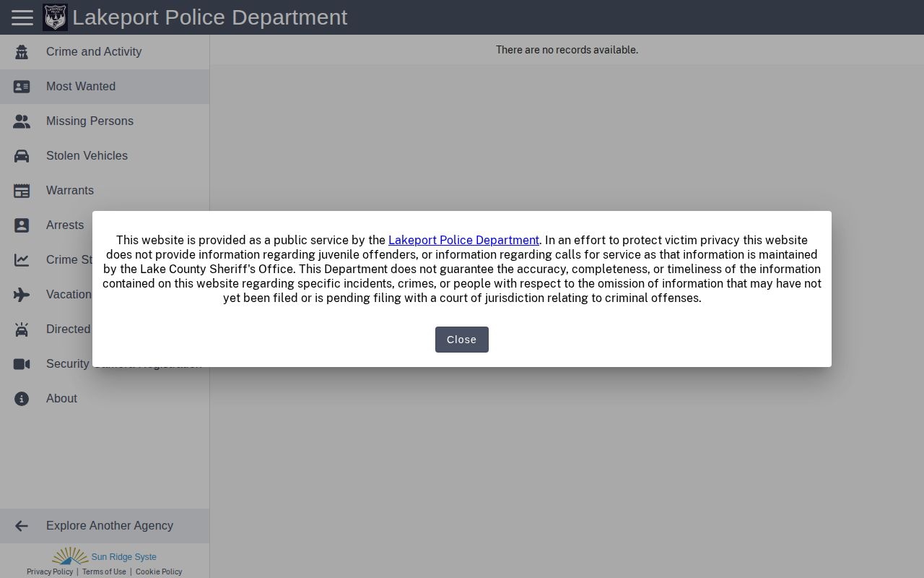Viewport: 924px width, 578px height.
Task: Click the Stolen Vehicles car icon
Action: [22, 156]
